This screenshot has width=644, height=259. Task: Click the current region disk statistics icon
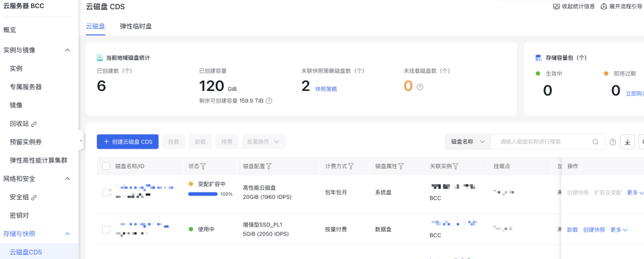tap(100, 58)
